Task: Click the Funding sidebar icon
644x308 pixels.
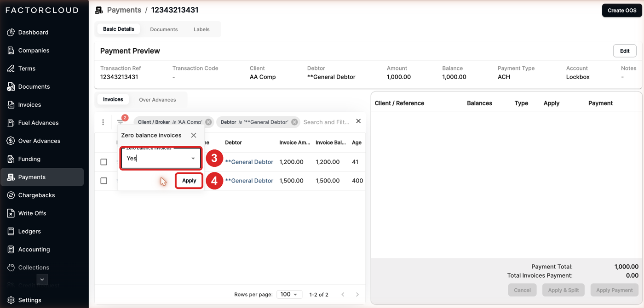Action: [x=11, y=159]
